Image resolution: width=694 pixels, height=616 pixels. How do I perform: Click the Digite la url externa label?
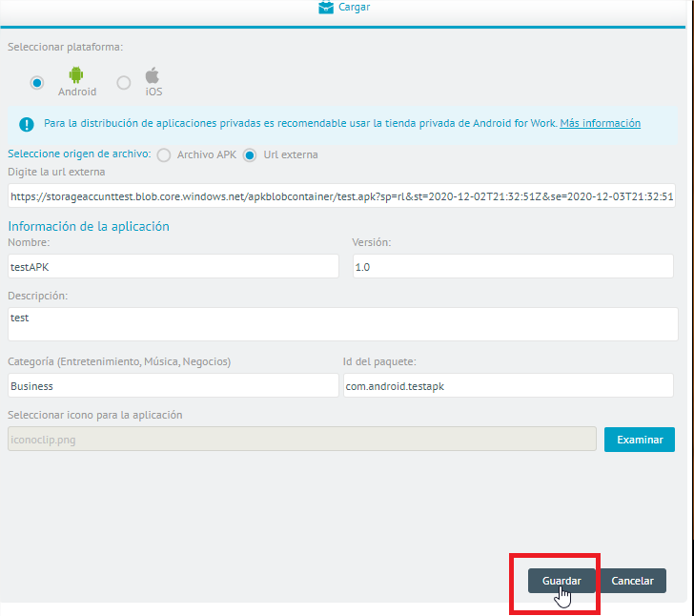point(56,172)
